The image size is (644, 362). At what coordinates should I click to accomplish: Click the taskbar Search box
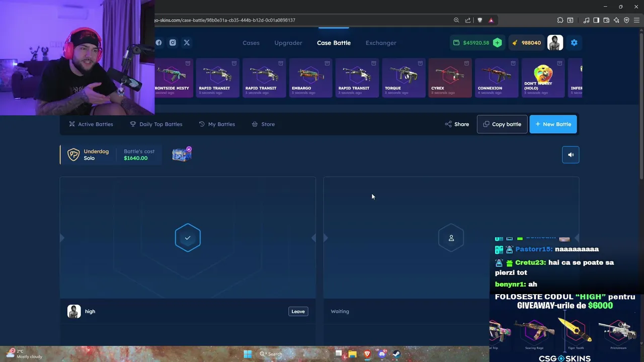click(x=293, y=354)
